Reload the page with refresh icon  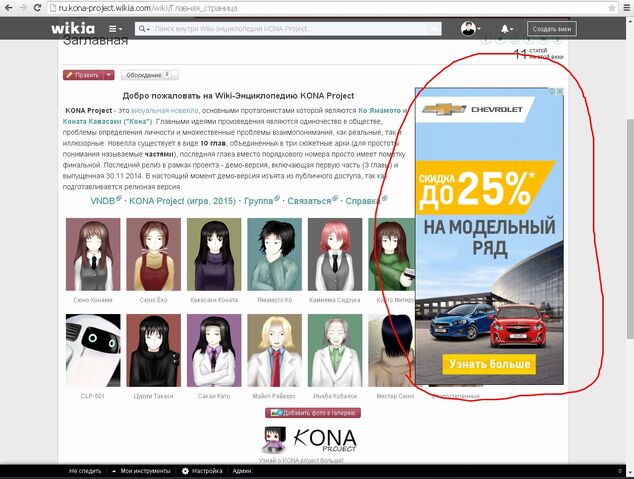click(37, 8)
